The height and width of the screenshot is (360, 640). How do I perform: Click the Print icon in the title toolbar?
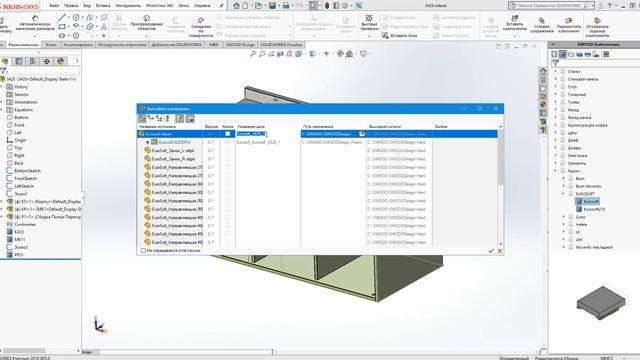click(x=286, y=6)
